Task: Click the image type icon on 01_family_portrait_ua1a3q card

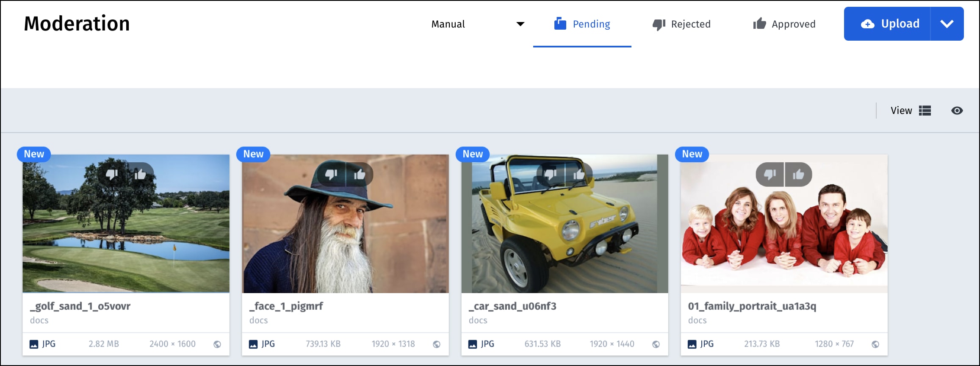Action: coord(692,344)
